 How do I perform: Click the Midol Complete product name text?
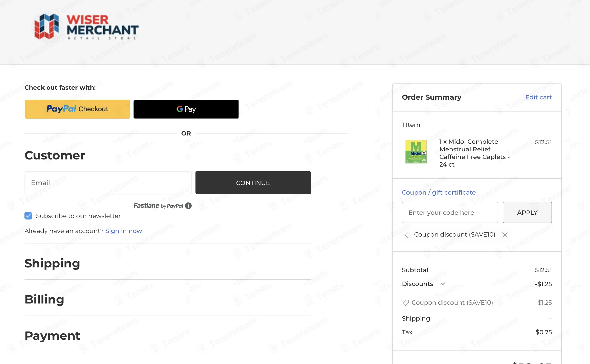[x=474, y=153]
